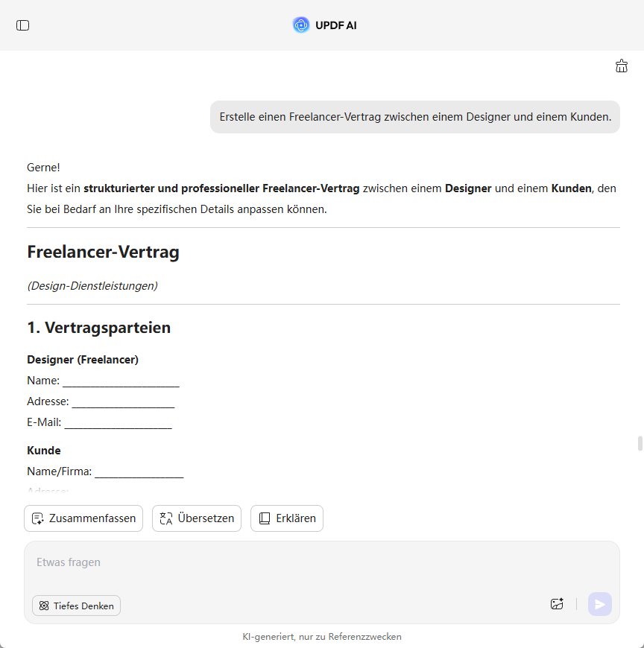Click the '1. Vertragsparteien' section heading

coord(98,328)
